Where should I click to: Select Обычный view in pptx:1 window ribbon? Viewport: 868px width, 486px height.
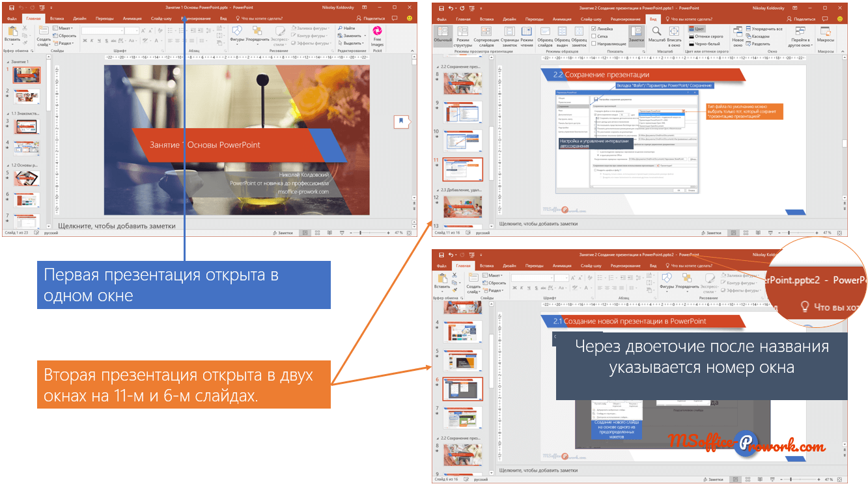(x=443, y=36)
